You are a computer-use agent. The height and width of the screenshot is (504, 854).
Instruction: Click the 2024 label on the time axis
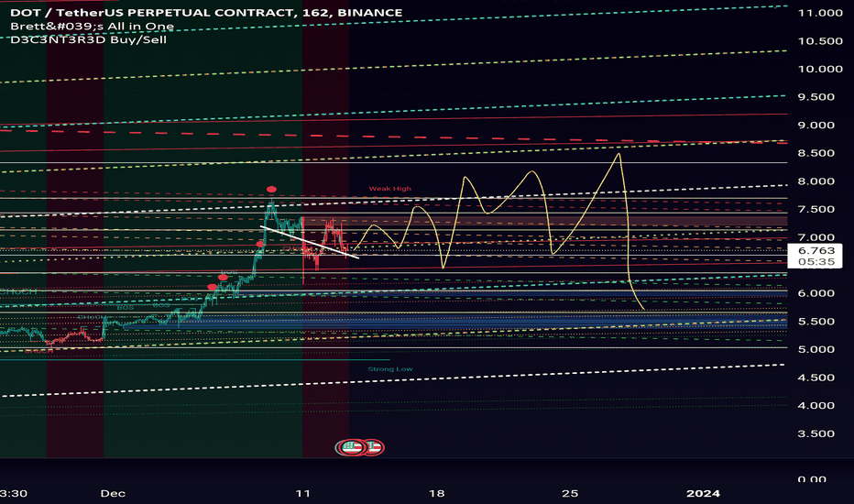[x=703, y=493]
